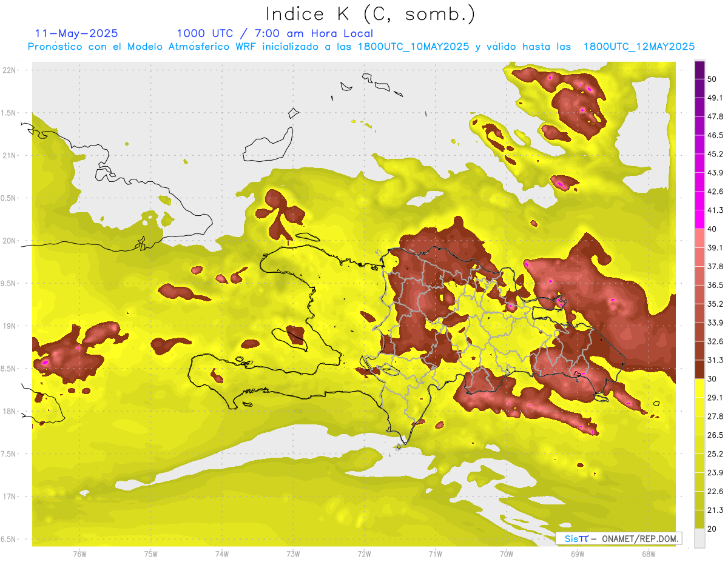The image size is (728, 562).
Task: Click the "70W" longitude label
Action: tap(507, 554)
